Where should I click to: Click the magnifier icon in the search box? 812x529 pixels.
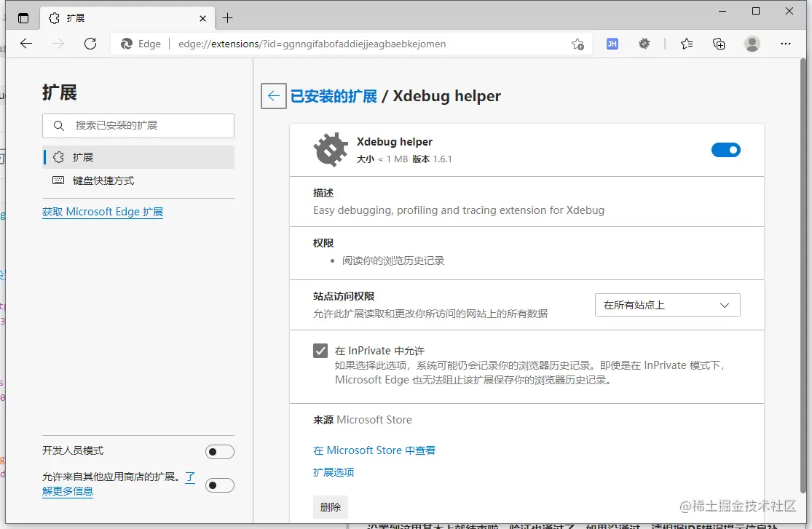59,126
